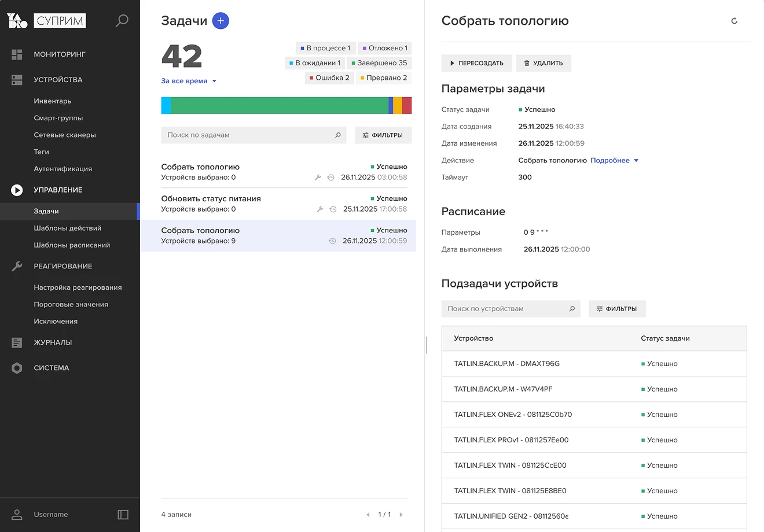Click the УДАЛИТЬ button
Viewport: 764px width, 532px height.
tap(543, 63)
